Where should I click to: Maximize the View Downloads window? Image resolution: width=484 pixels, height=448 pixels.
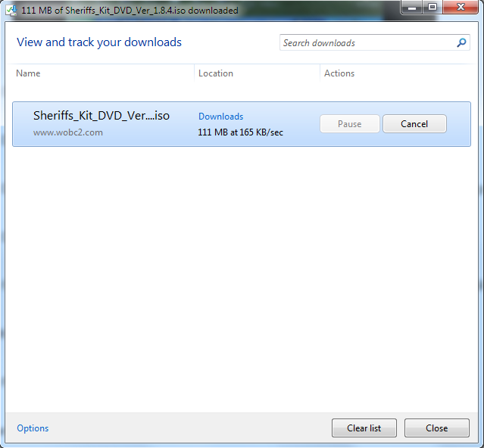tap(432, 7)
